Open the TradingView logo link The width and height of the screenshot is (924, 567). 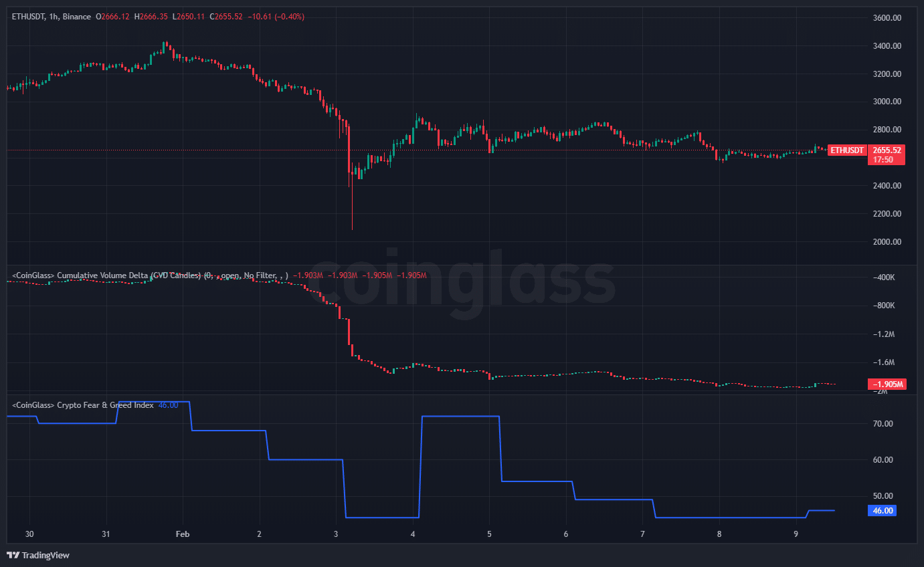coord(38,555)
